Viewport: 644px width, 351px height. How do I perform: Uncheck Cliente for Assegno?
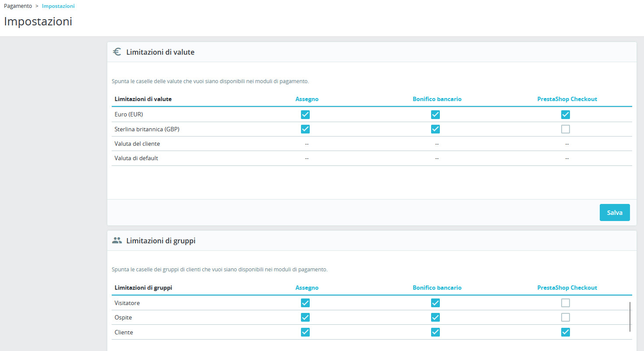(305, 332)
